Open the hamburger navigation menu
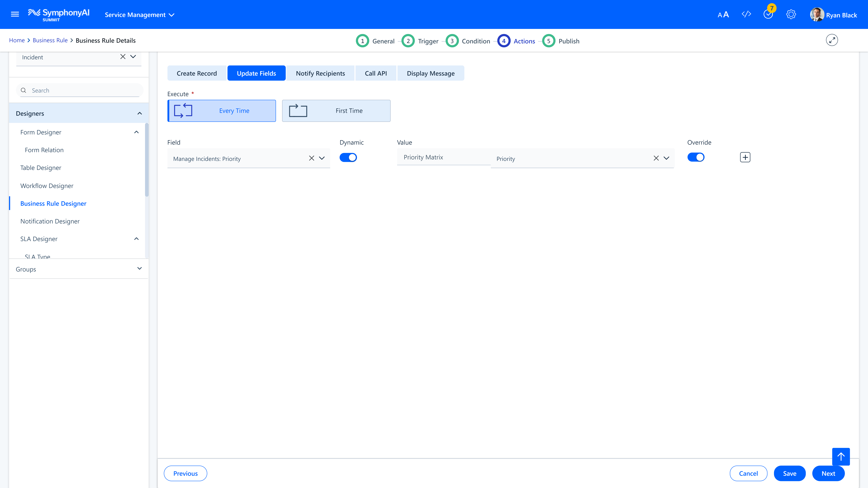The width and height of the screenshot is (868, 488). (15, 14)
